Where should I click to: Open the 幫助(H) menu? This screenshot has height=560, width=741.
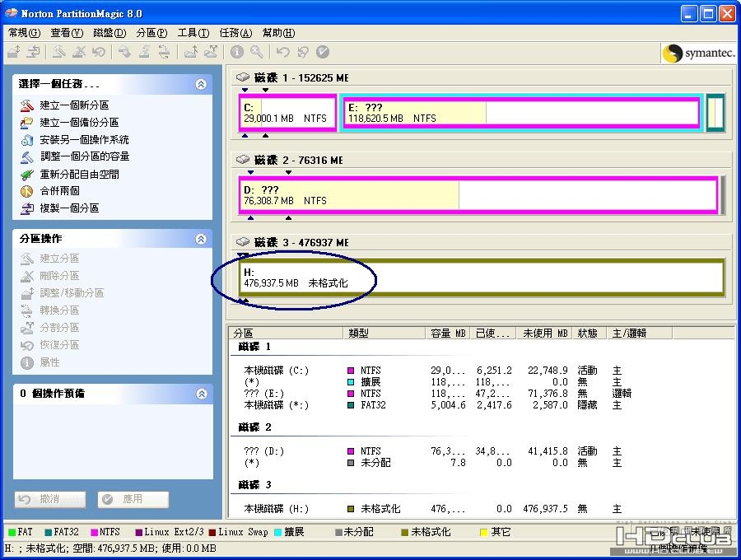(278, 33)
